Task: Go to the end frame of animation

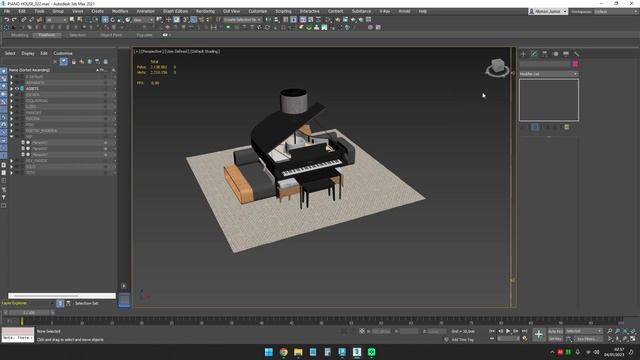Action: point(524,331)
